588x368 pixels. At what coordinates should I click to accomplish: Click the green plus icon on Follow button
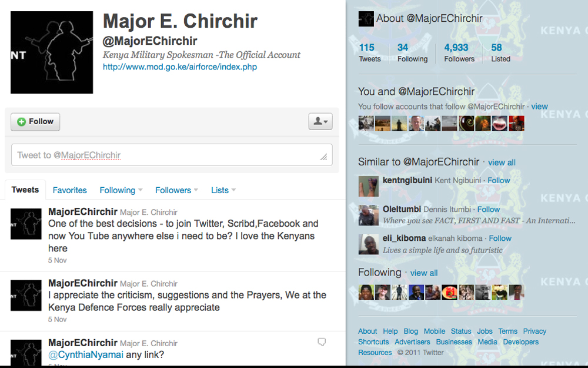click(21, 122)
